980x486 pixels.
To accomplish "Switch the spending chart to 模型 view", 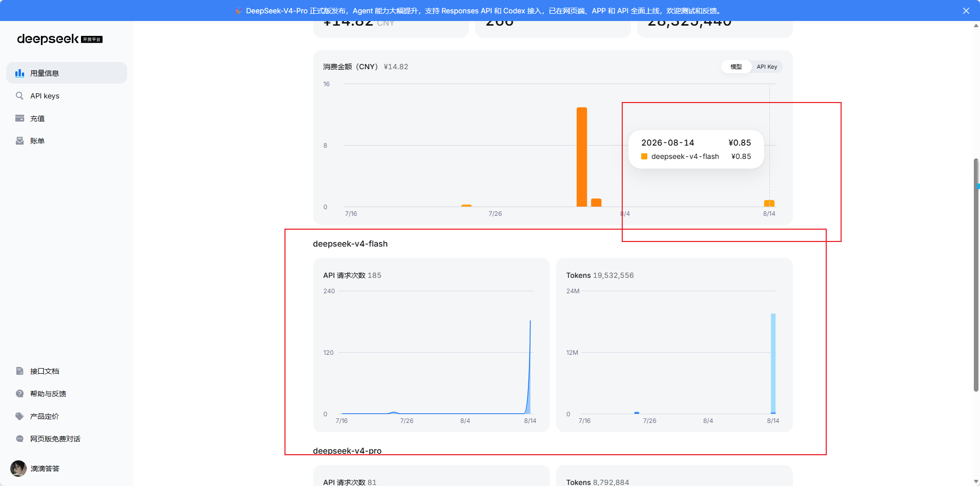I will pyautogui.click(x=736, y=67).
